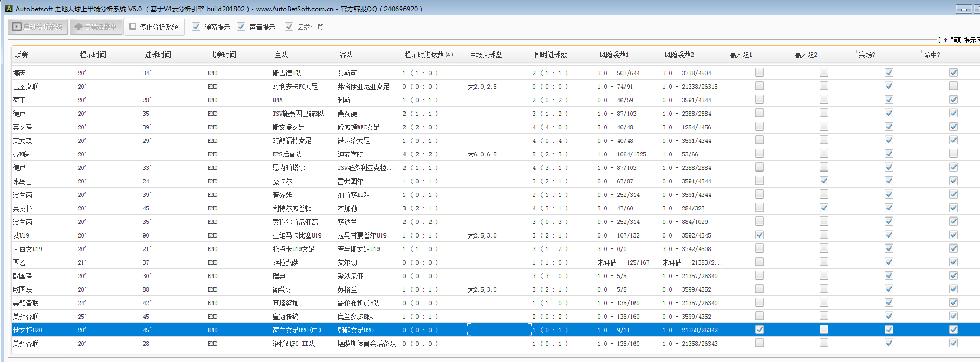Screen dimensions: 980x362
Task: Disable the 声音提示 checkbox
Action: click(x=241, y=27)
